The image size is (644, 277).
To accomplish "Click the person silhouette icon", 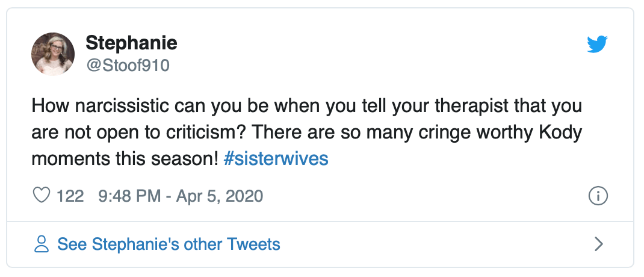I will [42, 244].
